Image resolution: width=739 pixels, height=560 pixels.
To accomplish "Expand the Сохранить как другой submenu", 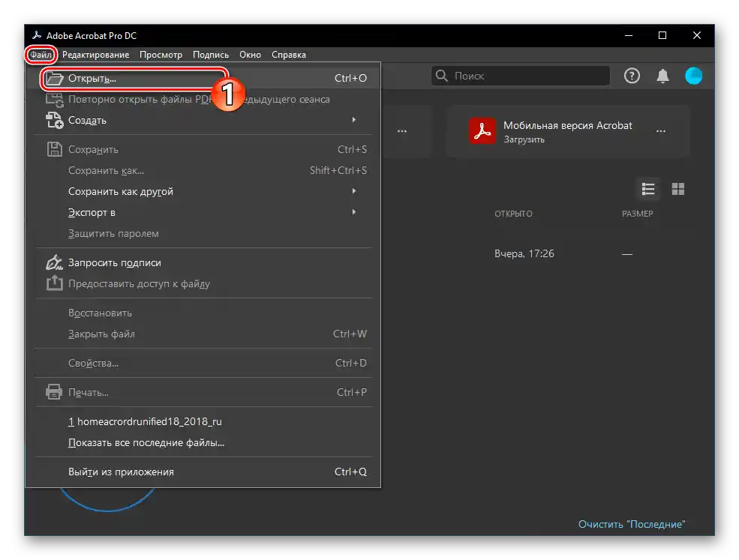I will pos(353,191).
